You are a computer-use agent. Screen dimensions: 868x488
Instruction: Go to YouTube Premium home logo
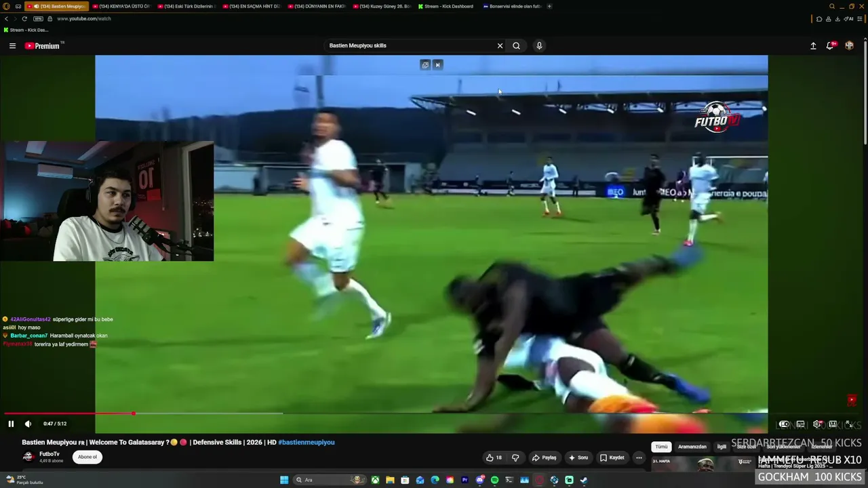[x=43, y=46]
